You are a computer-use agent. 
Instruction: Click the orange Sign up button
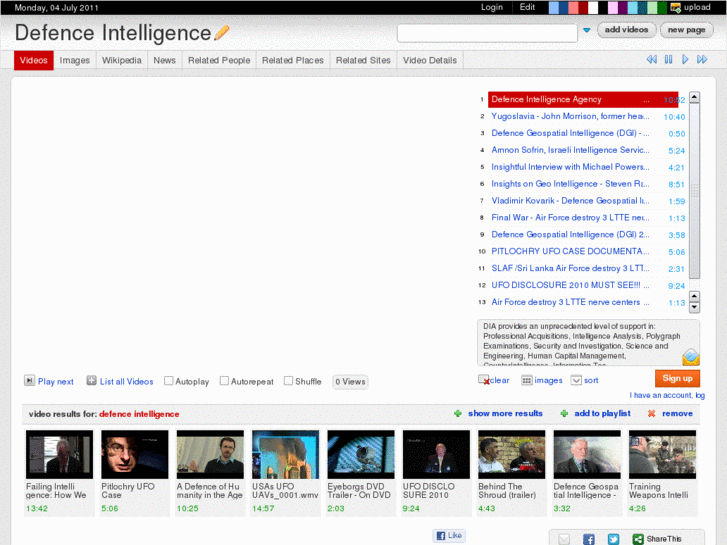pos(677,378)
